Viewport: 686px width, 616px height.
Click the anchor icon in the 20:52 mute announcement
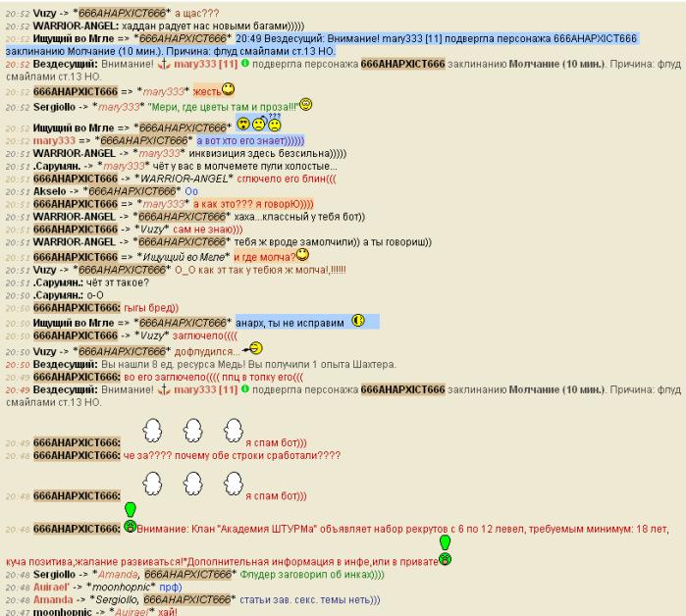tap(163, 63)
